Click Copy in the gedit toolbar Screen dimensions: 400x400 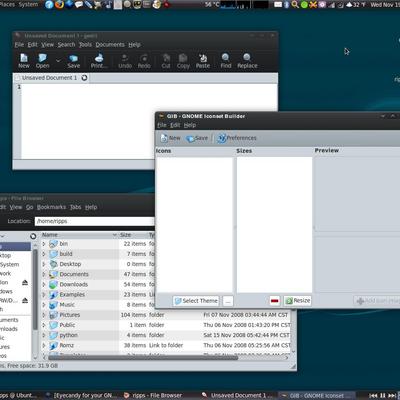[x=183, y=61]
